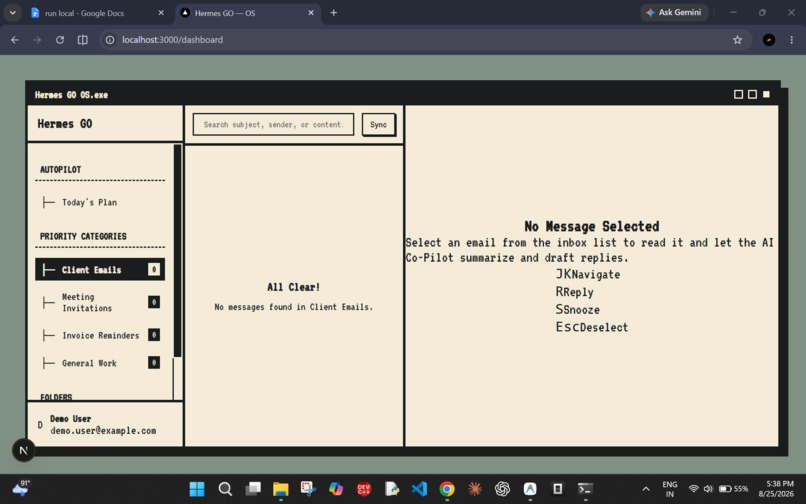Open Task View on the taskbar
This screenshot has height=504, width=806.
click(253, 489)
